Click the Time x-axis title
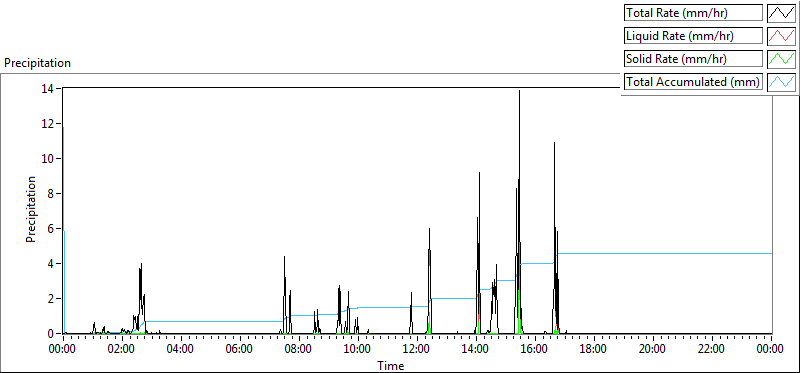The width and height of the screenshot is (800, 373). click(x=390, y=365)
